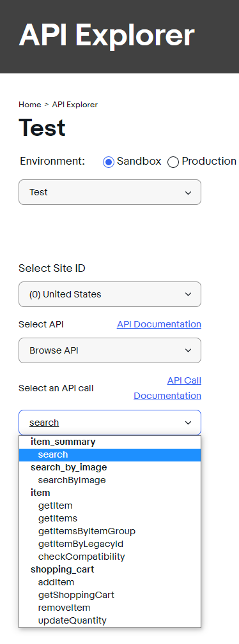
Task: Choose removeItem from the list
Action: (110, 608)
